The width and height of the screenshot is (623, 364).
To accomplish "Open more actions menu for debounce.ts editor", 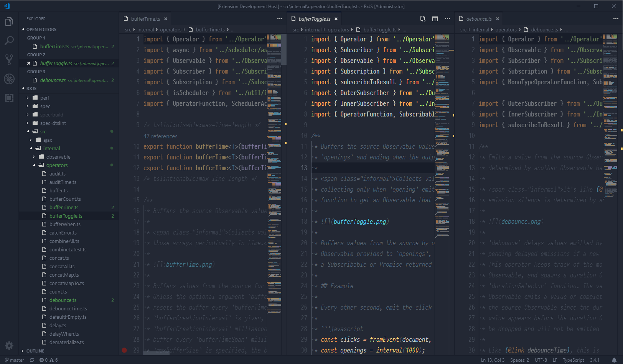I will [616, 18].
